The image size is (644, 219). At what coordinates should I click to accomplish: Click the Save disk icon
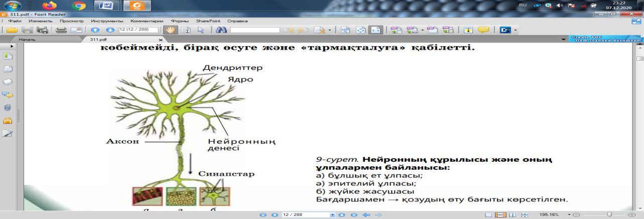coord(27,30)
